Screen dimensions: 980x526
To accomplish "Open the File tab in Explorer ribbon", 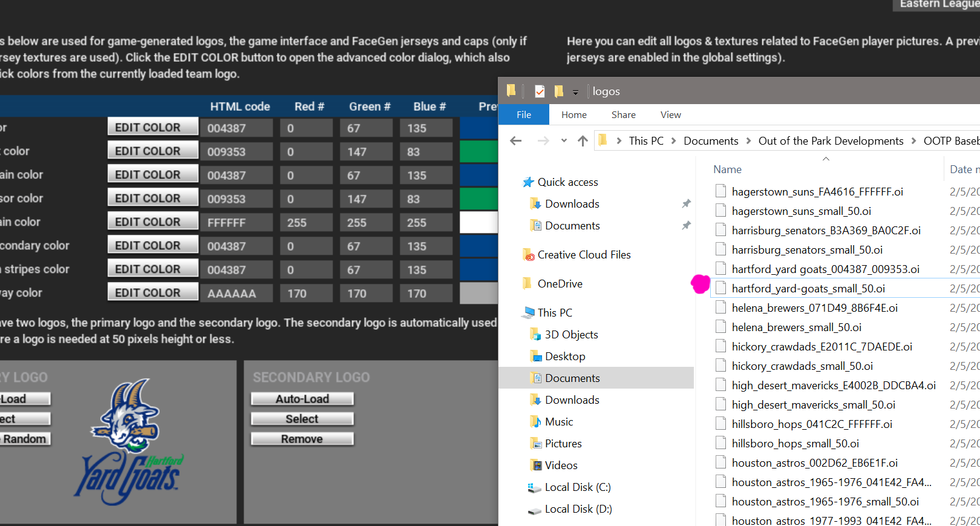I will [524, 114].
